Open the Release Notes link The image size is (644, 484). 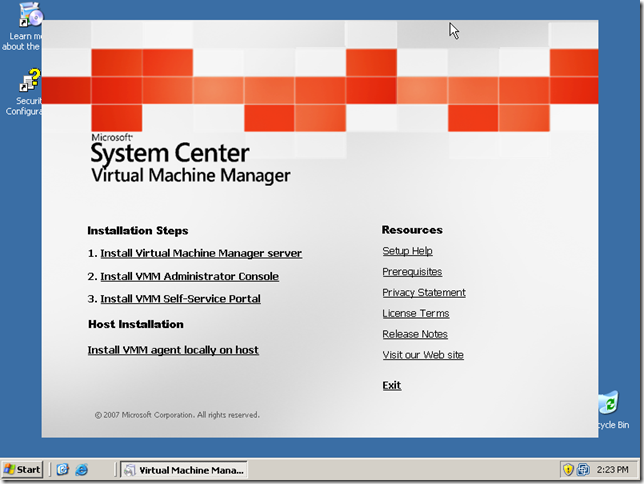415,334
